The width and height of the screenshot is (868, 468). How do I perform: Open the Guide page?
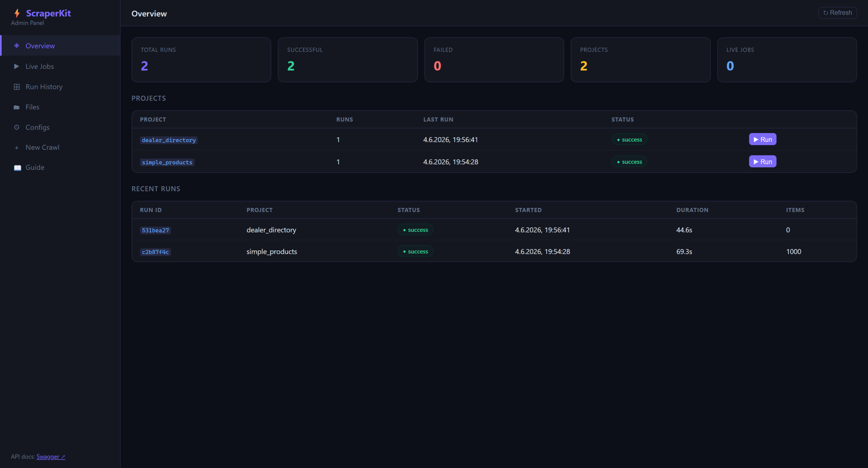coord(61,167)
